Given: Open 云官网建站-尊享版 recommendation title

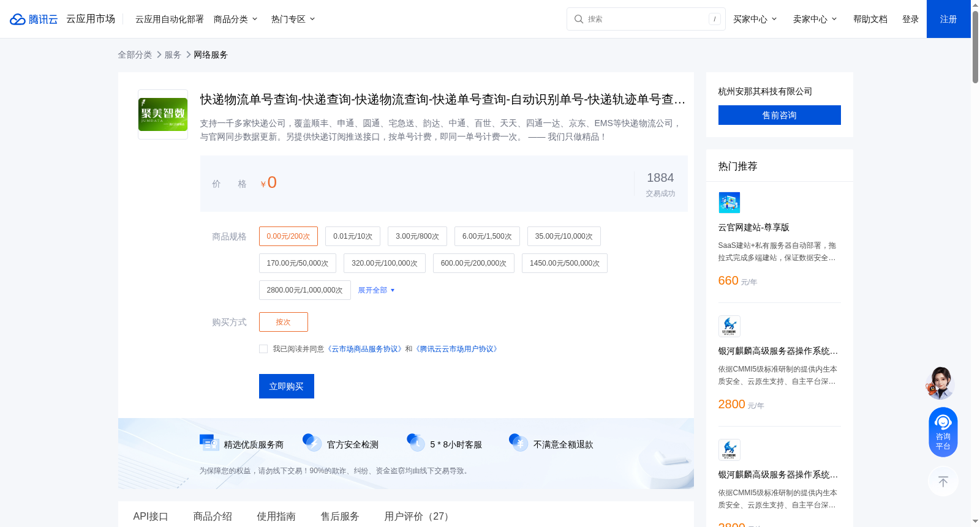Looking at the screenshot, I should pyautogui.click(x=754, y=228).
